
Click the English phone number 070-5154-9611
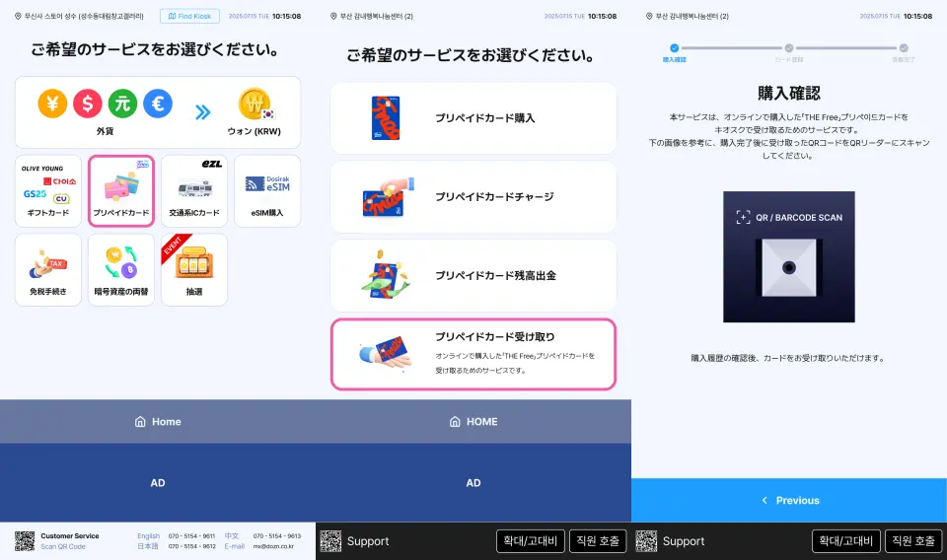click(192, 536)
